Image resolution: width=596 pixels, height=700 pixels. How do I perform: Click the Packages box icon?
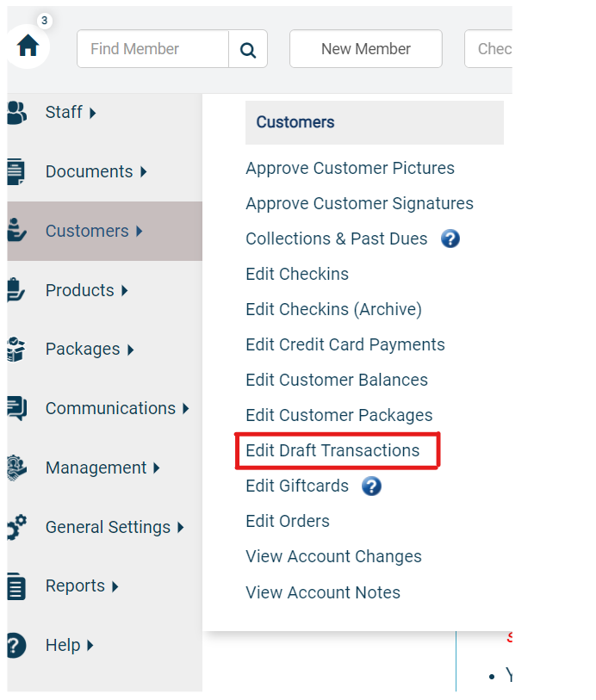(x=16, y=349)
